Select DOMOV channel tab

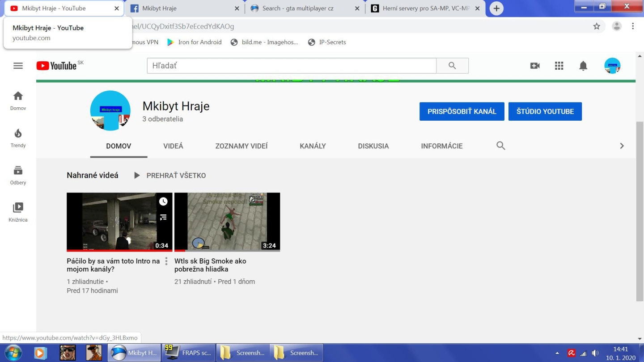click(119, 146)
